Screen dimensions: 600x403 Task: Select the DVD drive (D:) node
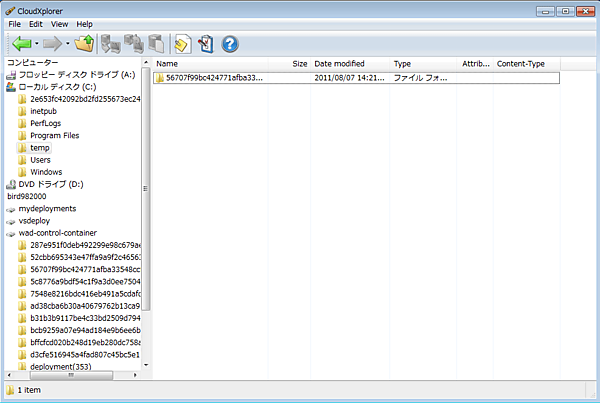tap(45, 184)
